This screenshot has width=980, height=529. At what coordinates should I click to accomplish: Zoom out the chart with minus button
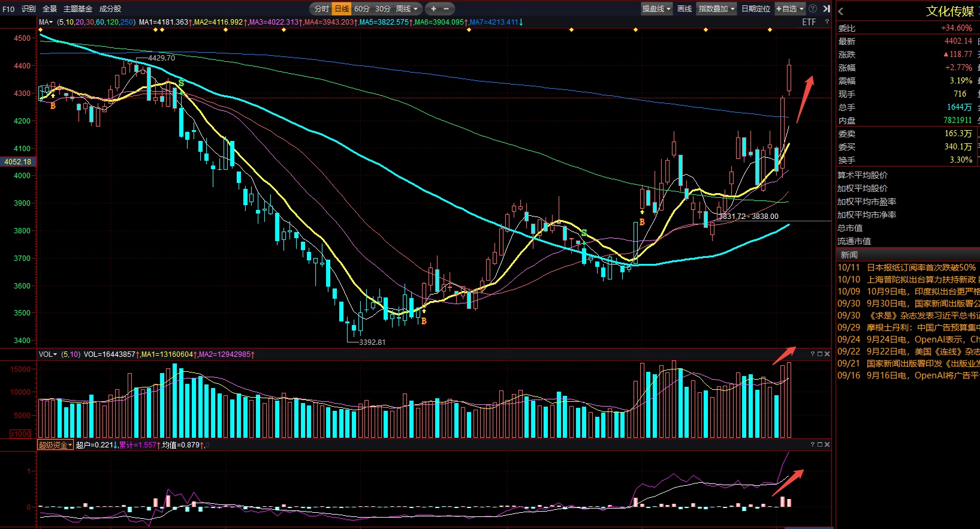coord(447,9)
